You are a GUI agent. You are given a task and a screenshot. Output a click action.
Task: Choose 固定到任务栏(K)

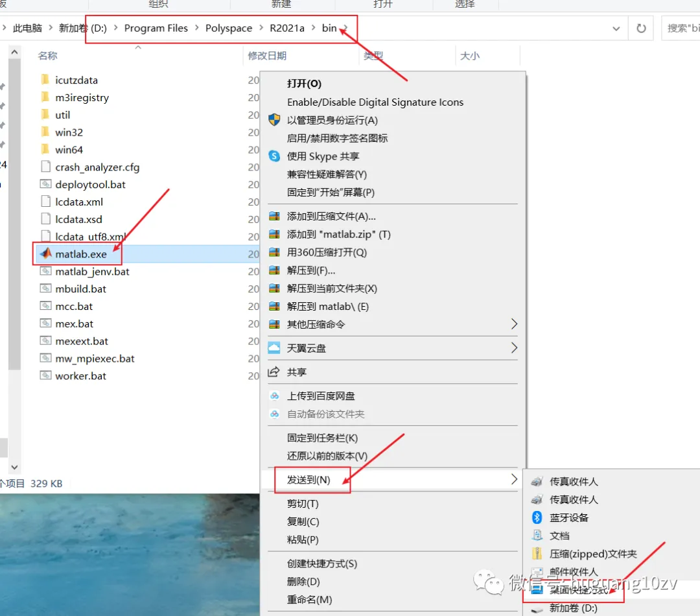click(x=322, y=438)
